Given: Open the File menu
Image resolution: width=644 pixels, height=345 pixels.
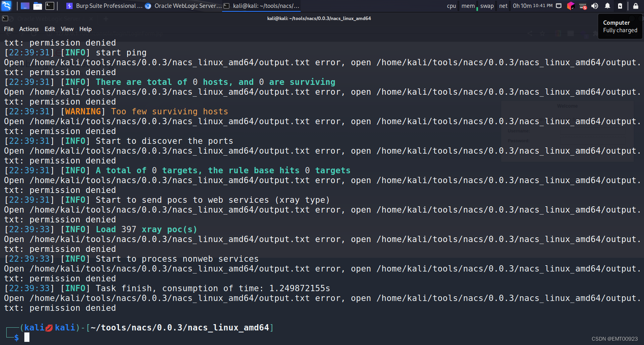Looking at the screenshot, I should [9, 29].
